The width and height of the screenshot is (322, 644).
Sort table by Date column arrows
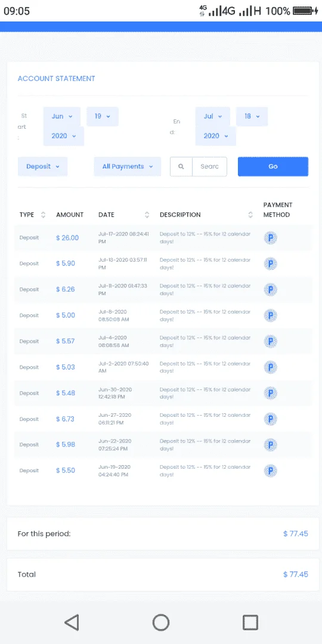click(x=147, y=215)
